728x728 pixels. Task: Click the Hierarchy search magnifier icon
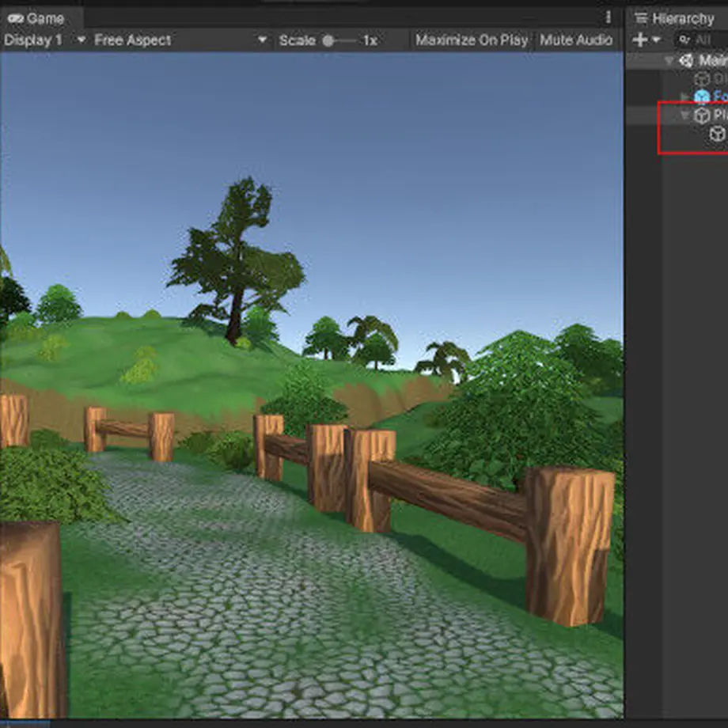coord(684,40)
